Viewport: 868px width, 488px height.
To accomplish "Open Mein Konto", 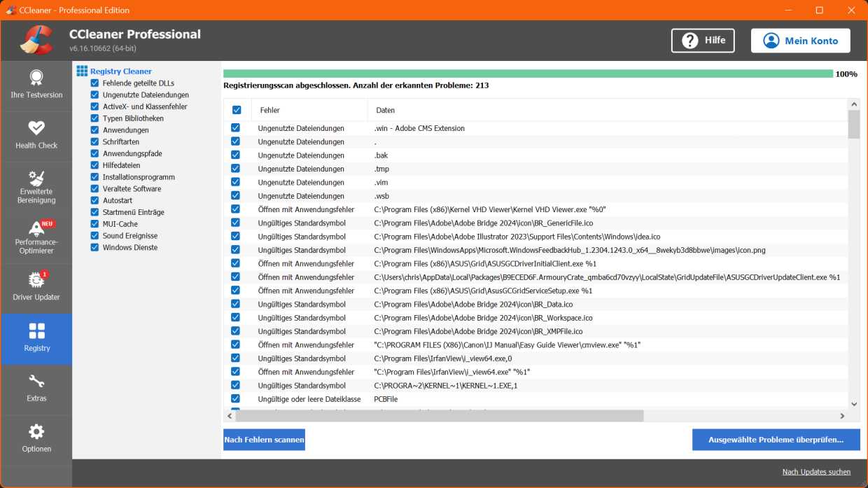I will [x=800, y=41].
